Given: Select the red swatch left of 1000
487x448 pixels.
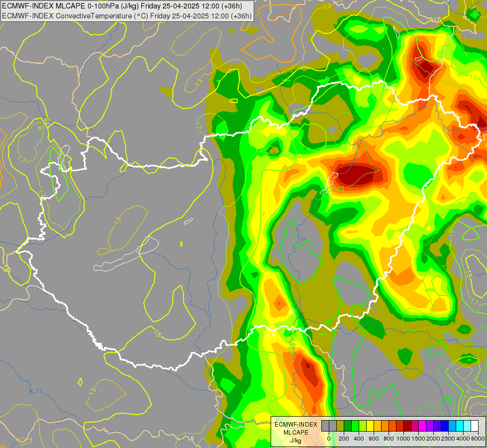Looking at the screenshot, I should click(x=400, y=426).
